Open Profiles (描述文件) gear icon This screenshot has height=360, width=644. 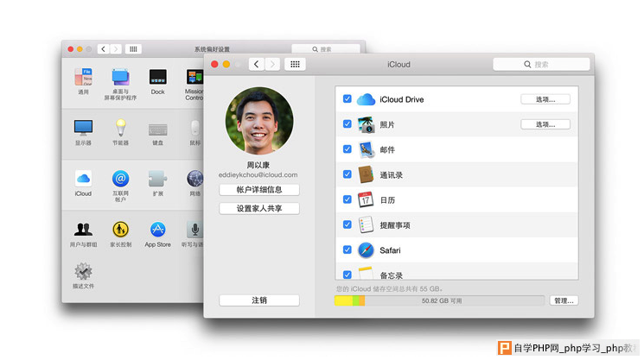pos(83,271)
